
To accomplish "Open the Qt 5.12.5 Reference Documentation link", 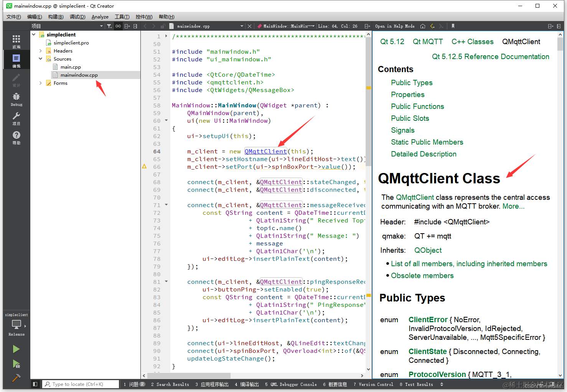I will tap(491, 56).
